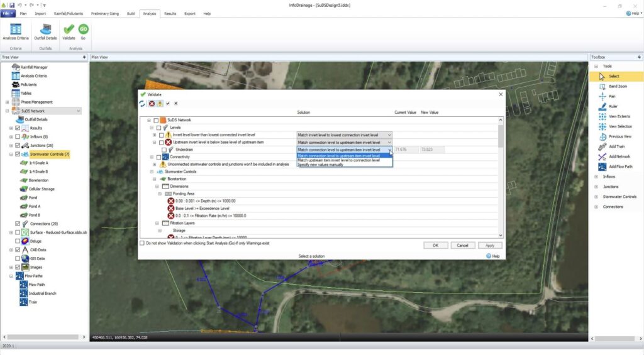Select the Add Train tool
This screenshot has width=644, height=355.
616,146
